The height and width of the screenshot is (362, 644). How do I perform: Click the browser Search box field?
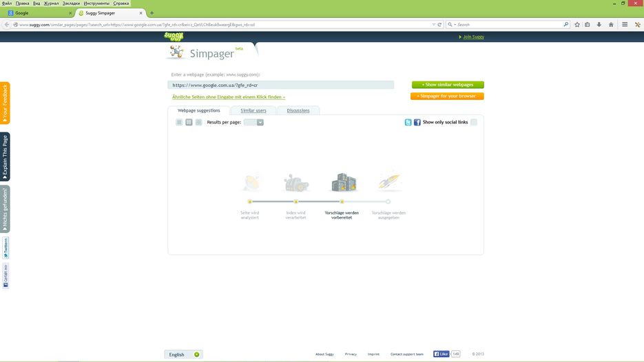[x=509, y=25]
